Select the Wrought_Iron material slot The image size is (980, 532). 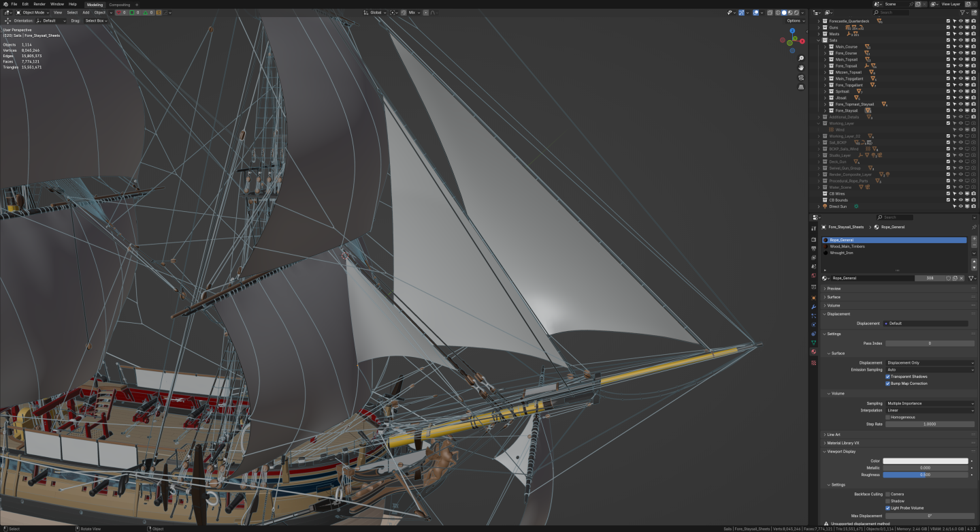[x=894, y=253]
